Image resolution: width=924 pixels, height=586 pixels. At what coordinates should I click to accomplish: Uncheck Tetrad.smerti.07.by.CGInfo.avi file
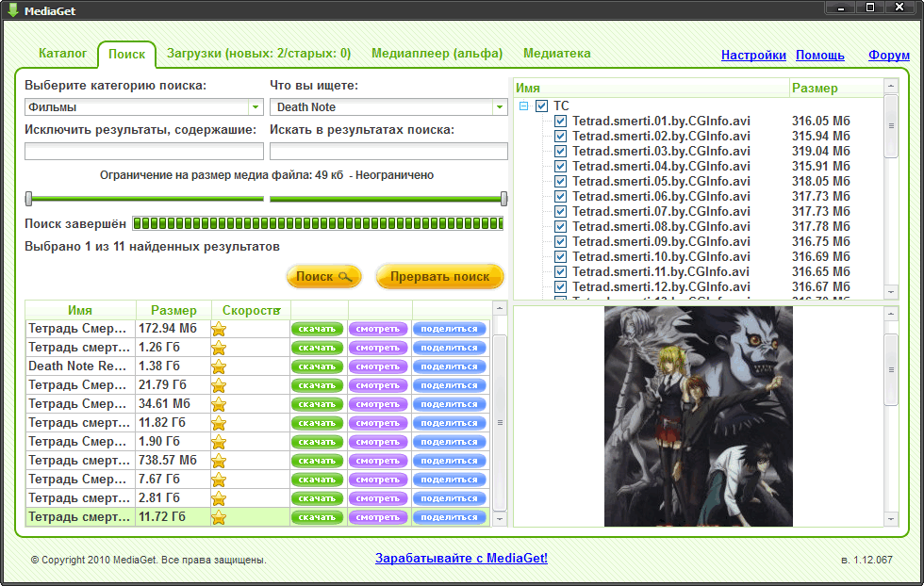click(560, 211)
